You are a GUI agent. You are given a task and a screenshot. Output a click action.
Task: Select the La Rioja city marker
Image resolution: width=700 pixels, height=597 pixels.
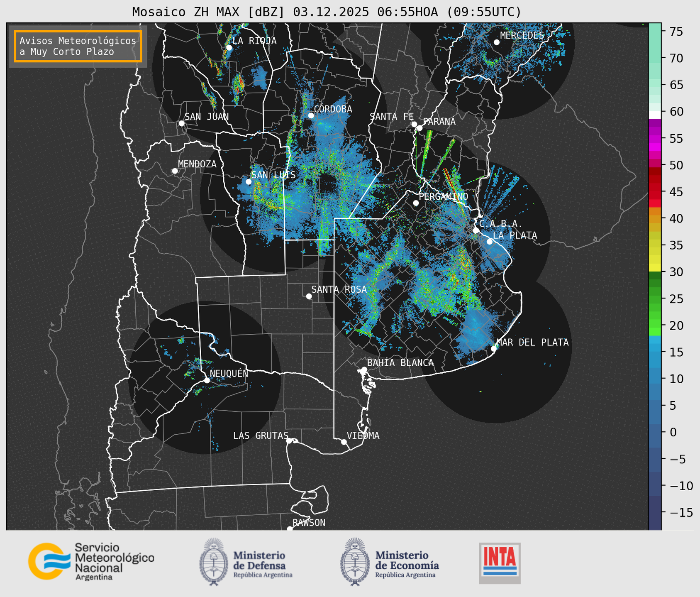click(229, 48)
